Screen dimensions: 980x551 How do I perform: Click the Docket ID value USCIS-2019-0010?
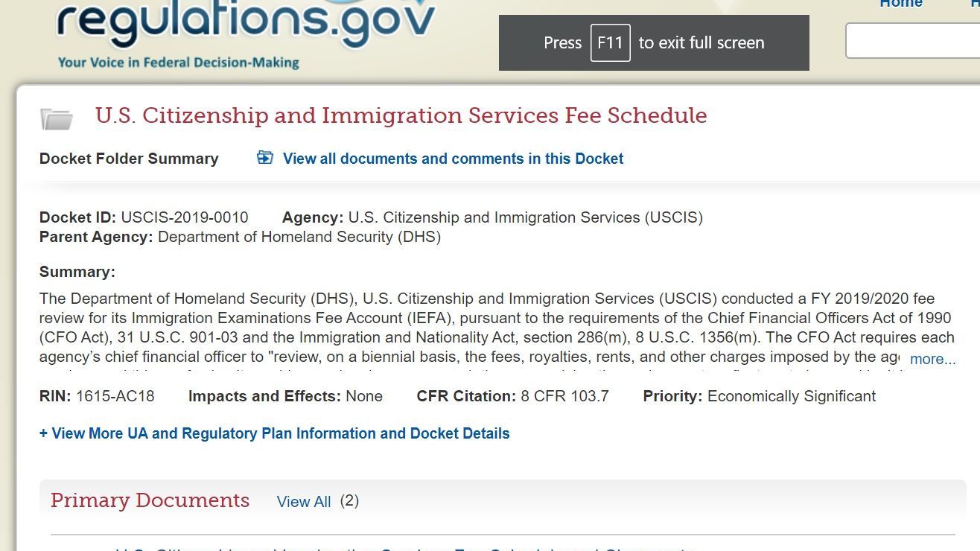coord(185,217)
